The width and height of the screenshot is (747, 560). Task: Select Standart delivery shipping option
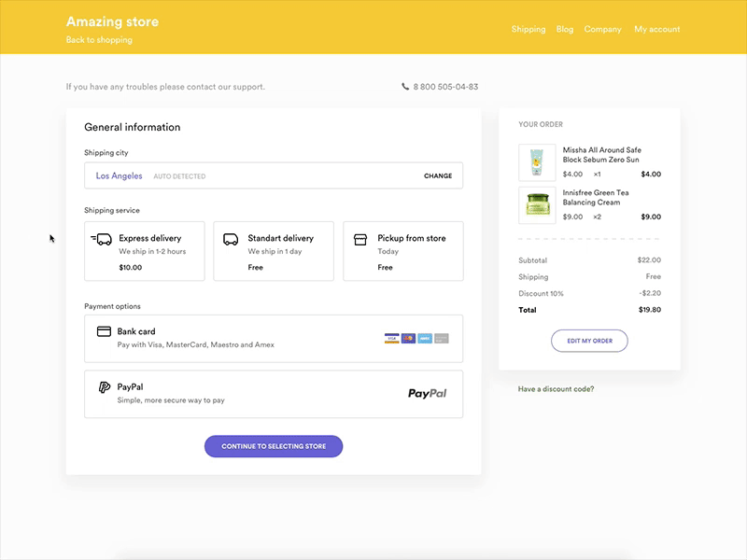point(274,251)
